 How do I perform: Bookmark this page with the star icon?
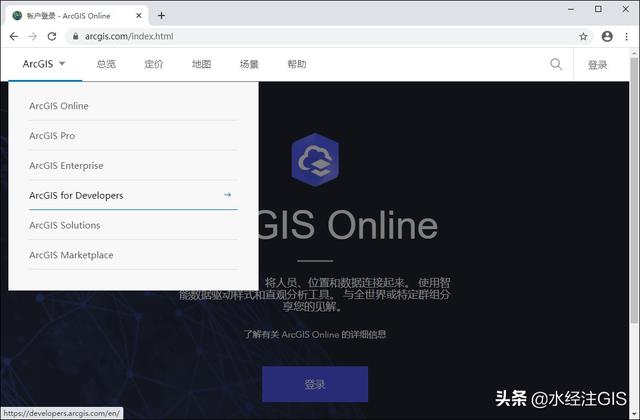click(x=583, y=36)
